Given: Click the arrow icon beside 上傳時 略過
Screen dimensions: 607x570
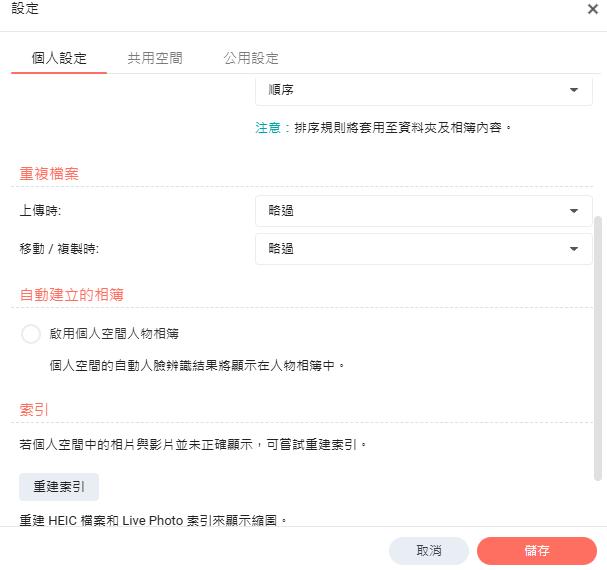Looking at the screenshot, I should coord(574,211).
